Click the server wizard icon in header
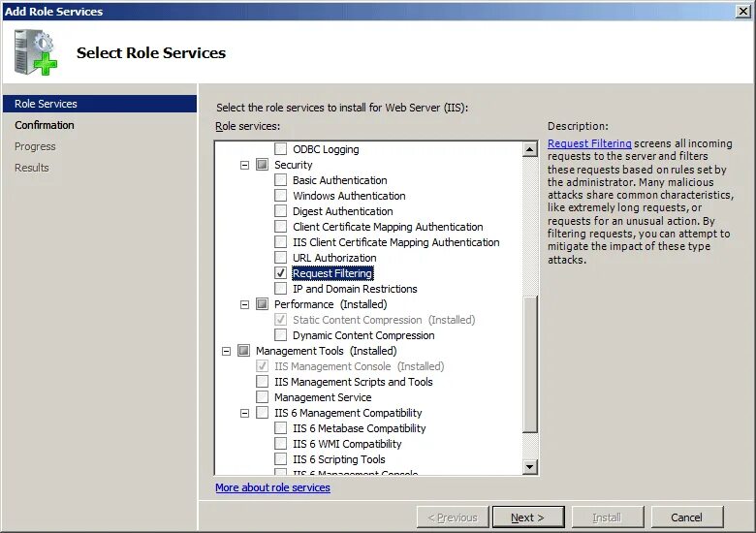The width and height of the screenshot is (756, 533). click(36, 52)
